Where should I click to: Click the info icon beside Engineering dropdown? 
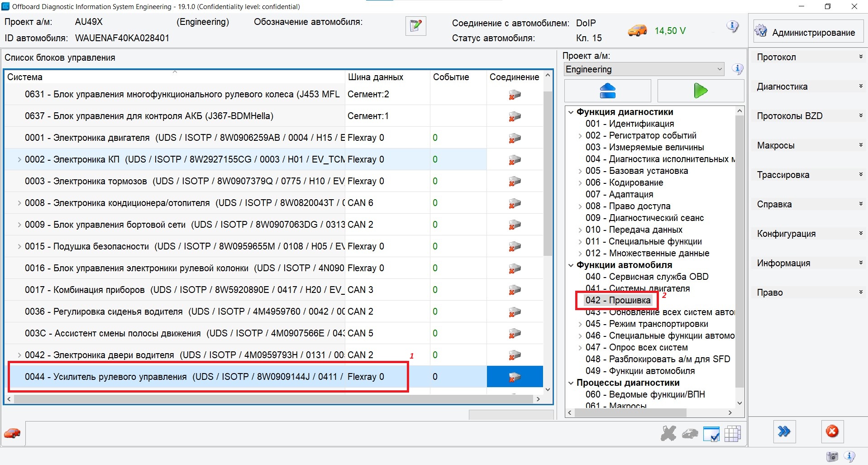click(738, 69)
